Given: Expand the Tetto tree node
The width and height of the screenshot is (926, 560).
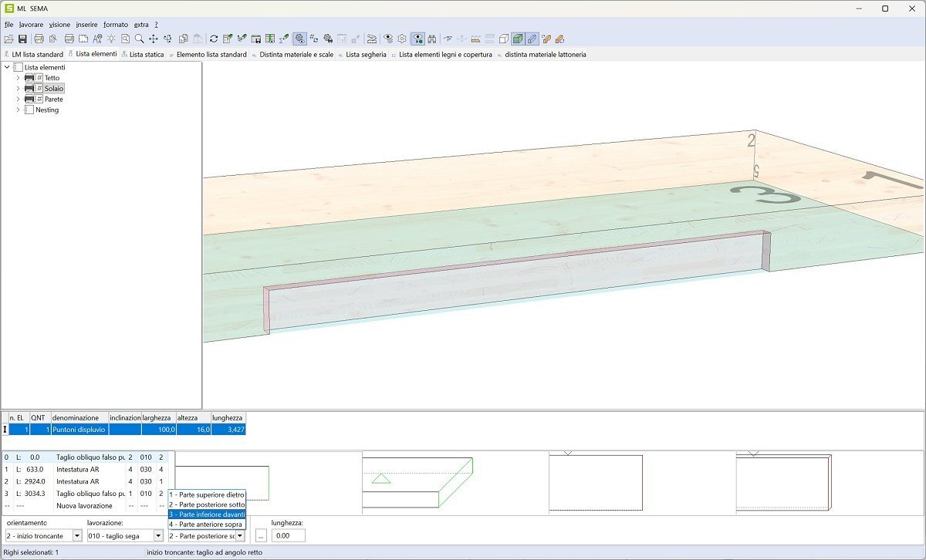Looking at the screenshot, I should 18,78.
